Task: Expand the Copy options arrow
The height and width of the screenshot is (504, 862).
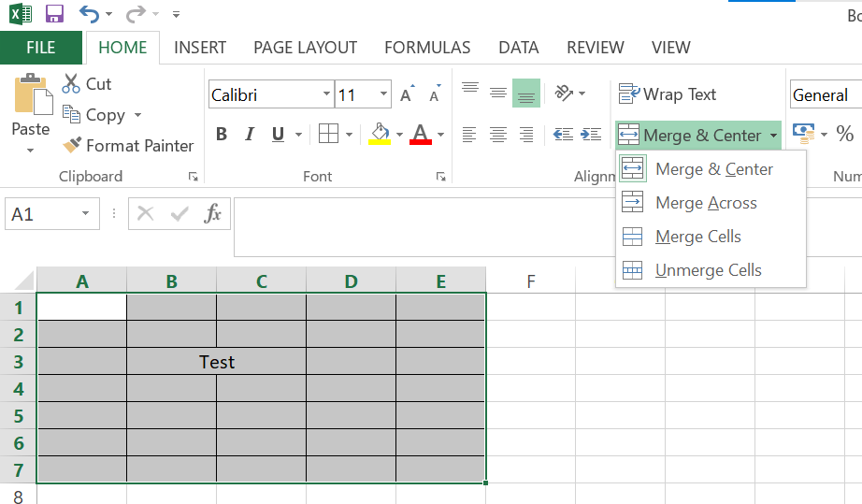Action: click(x=137, y=115)
